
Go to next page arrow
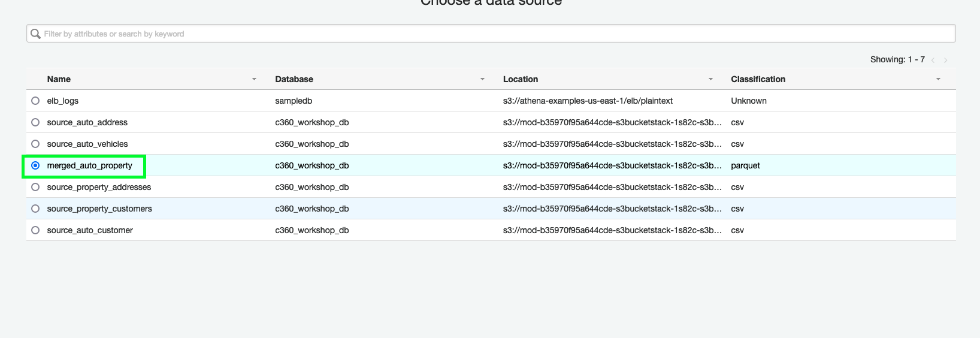pos(946,60)
